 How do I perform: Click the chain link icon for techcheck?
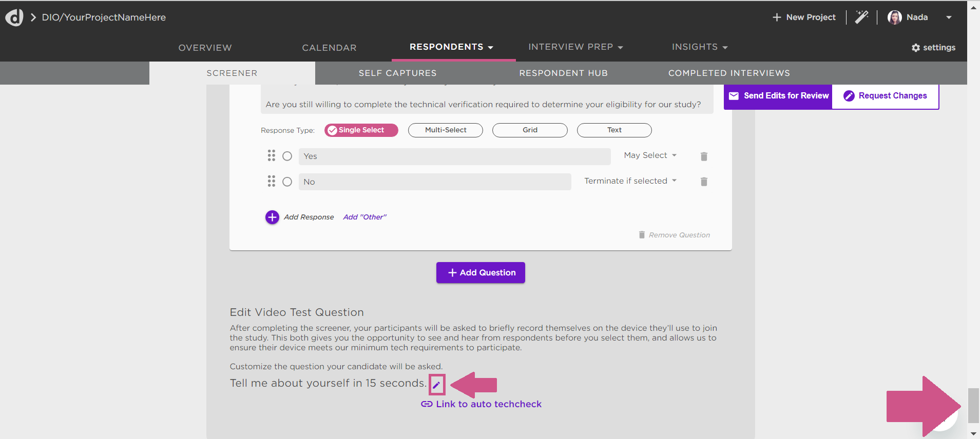click(427, 404)
